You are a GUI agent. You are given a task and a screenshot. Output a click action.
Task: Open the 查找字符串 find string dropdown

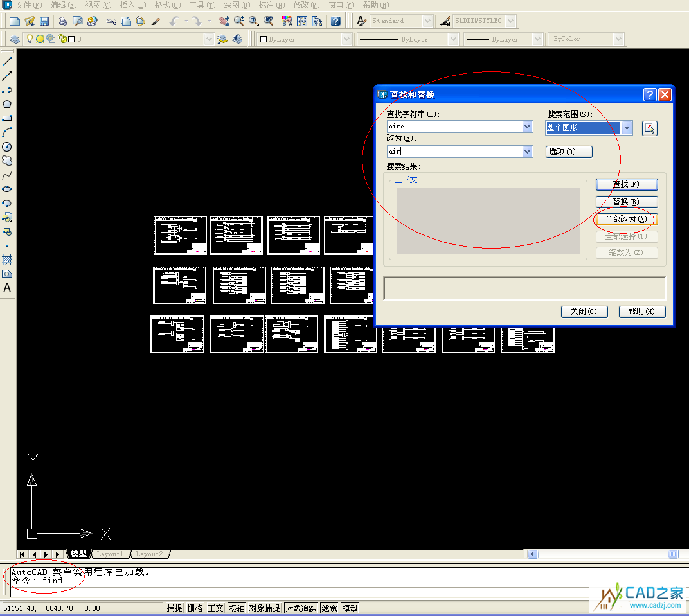pyautogui.click(x=528, y=127)
